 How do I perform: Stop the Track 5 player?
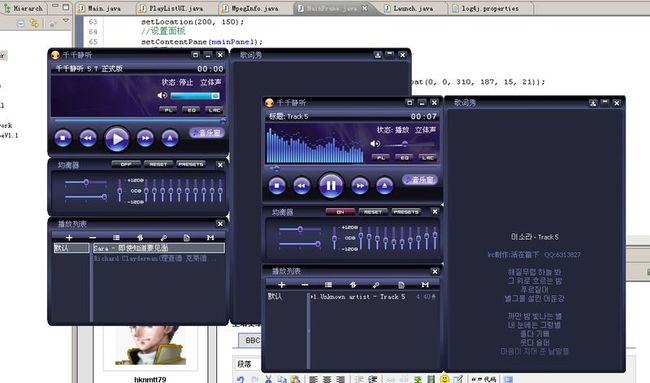pos(276,186)
